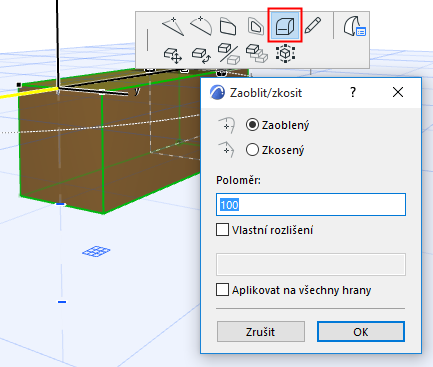Select the Zaoblený radio option
The height and width of the screenshot is (367, 433).
pos(252,125)
